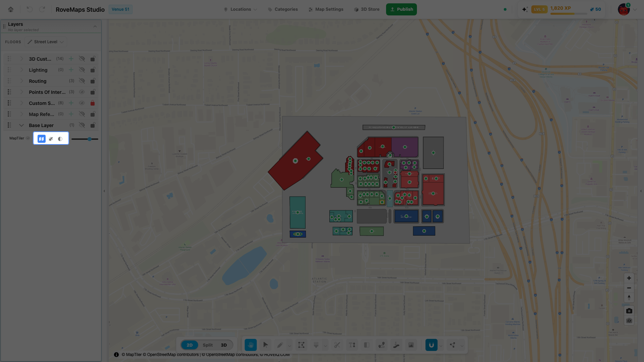Viewport: 644px width, 362px height.
Task: Add item to 3D Cust... layer
Action: click(x=71, y=59)
